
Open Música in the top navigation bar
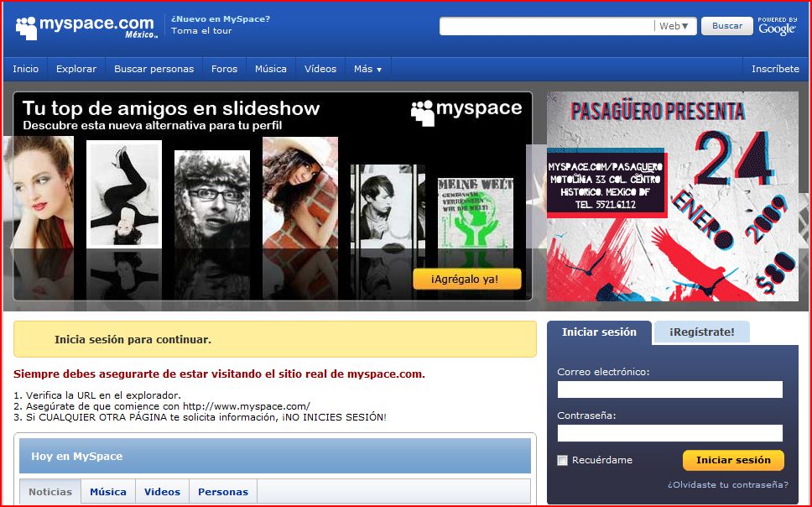[x=271, y=69]
